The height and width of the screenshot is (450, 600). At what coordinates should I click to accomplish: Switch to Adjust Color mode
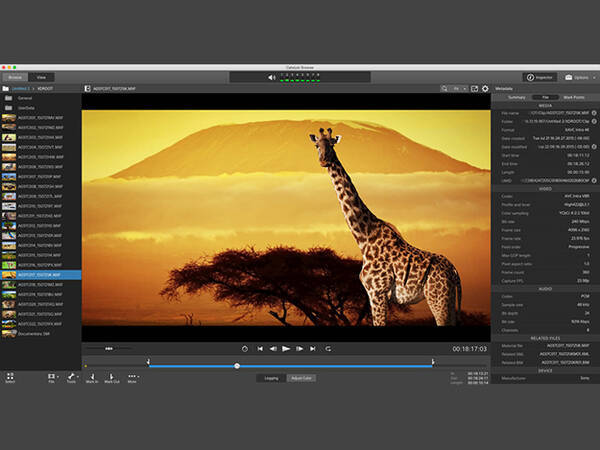click(x=300, y=378)
